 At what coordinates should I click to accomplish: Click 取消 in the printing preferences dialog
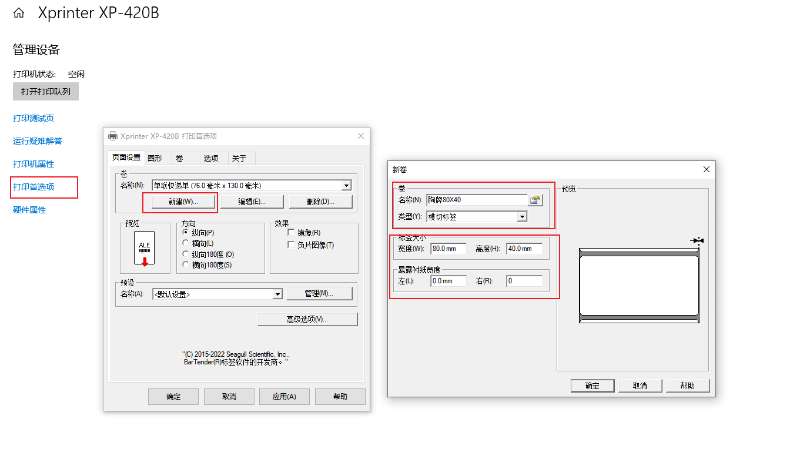pyautogui.click(x=229, y=396)
